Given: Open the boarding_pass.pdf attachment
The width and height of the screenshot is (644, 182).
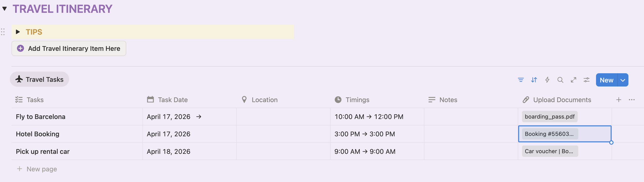Looking at the screenshot, I should coord(549,117).
